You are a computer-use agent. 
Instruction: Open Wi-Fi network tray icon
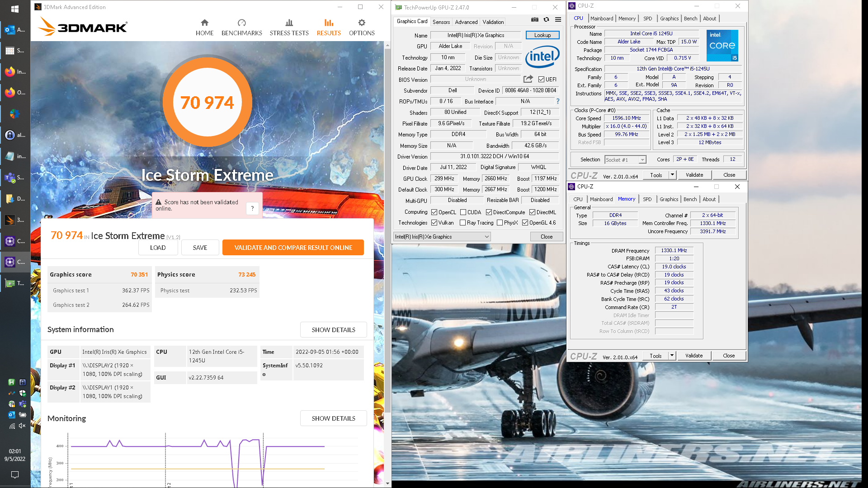click(x=12, y=426)
